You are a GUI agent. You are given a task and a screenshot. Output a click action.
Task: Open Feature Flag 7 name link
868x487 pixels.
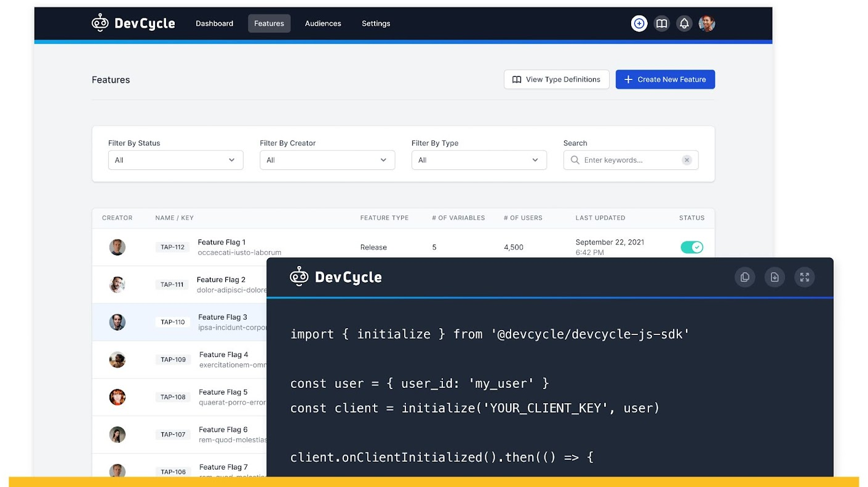click(x=223, y=467)
